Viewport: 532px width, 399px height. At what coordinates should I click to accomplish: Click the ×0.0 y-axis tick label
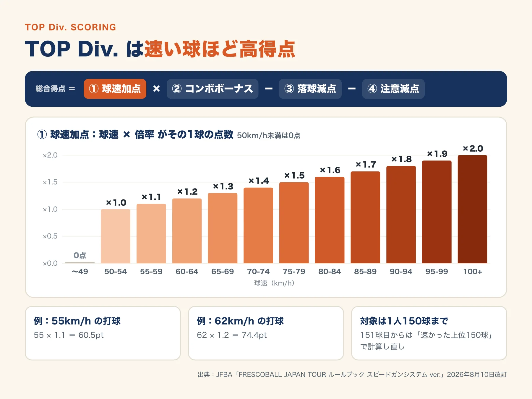[x=50, y=263]
